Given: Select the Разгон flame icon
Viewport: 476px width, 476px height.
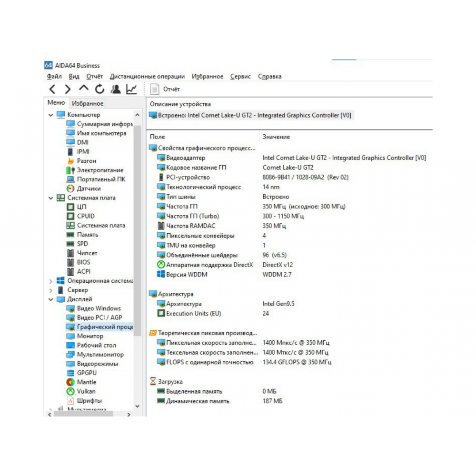Looking at the screenshot, I should (70, 161).
